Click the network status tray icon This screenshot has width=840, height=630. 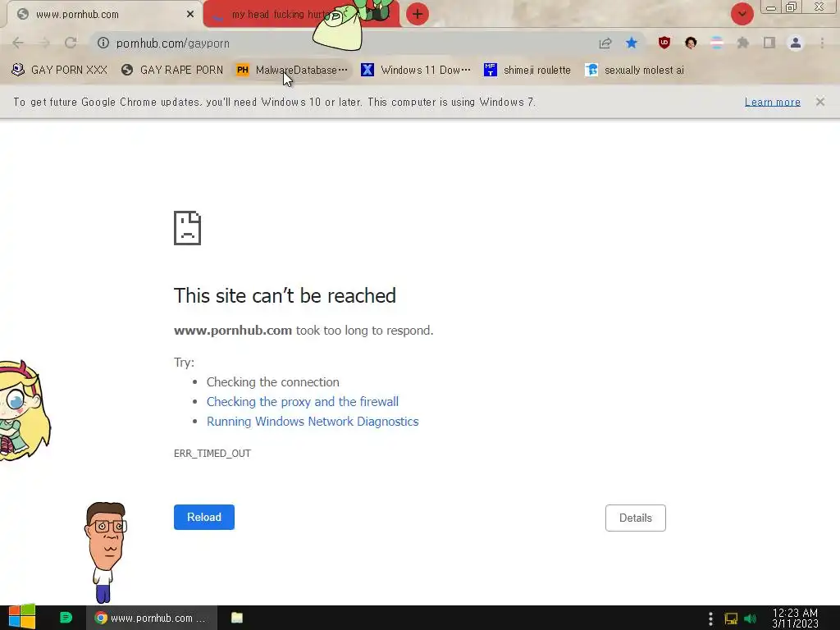pos(731,619)
